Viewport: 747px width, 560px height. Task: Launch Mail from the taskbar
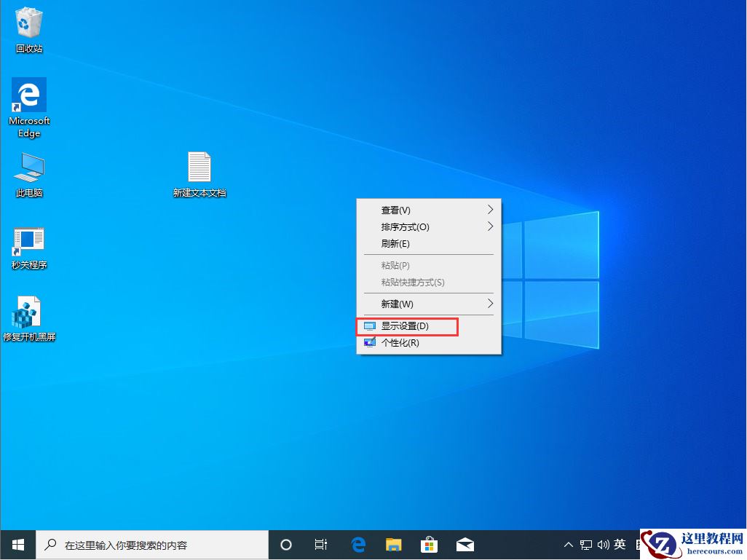point(465,544)
